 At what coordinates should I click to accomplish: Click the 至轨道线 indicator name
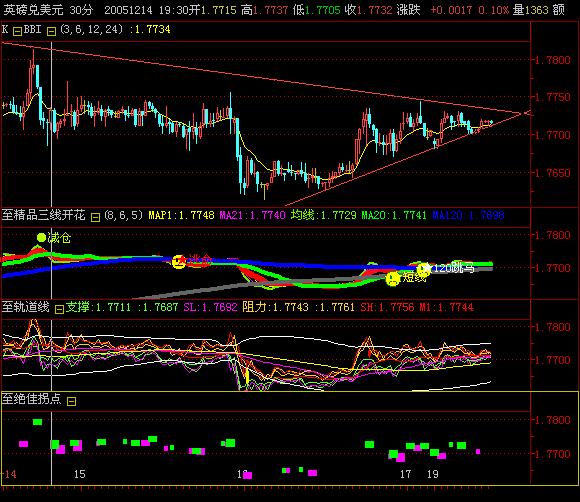pos(26,307)
